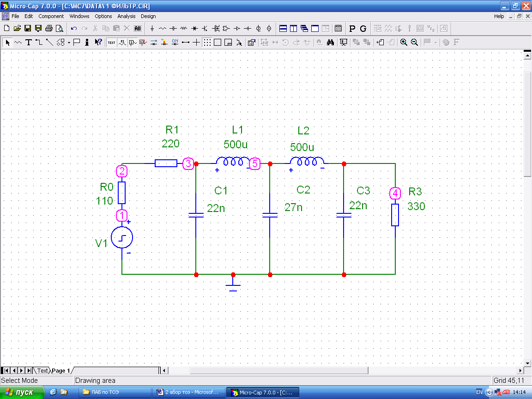Toggle node voltages display with the 13 icon
This screenshot has width=532, height=399.
click(143, 42)
